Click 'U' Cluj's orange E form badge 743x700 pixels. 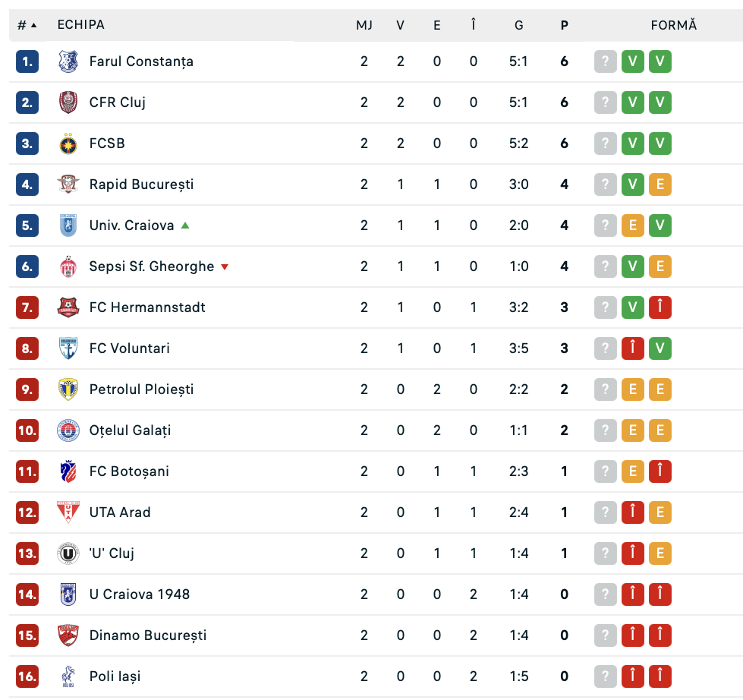[x=660, y=553]
